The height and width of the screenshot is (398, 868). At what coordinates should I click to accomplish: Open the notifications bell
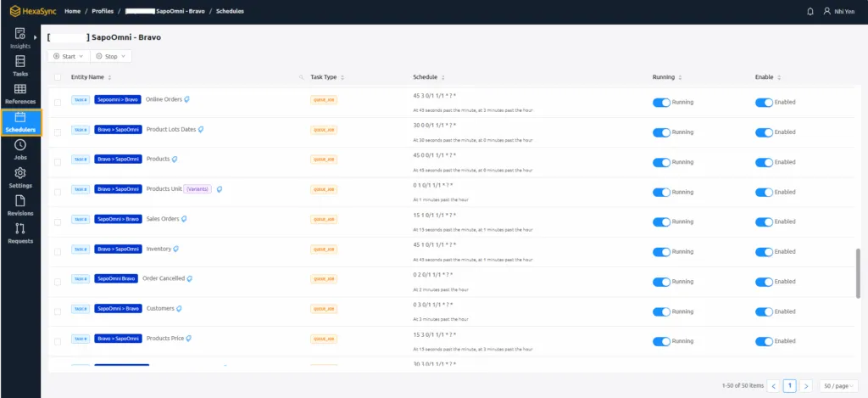[810, 11]
